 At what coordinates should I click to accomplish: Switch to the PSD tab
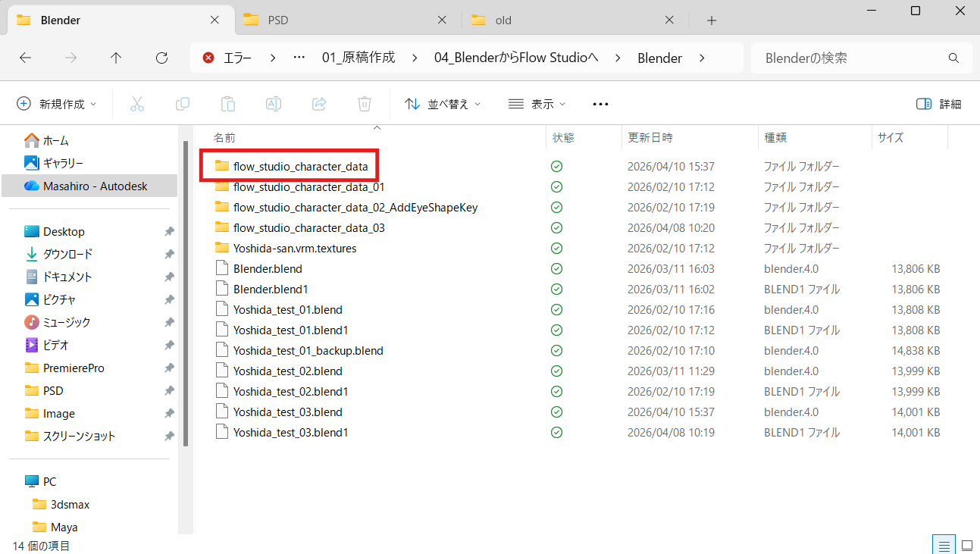point(341,20)
